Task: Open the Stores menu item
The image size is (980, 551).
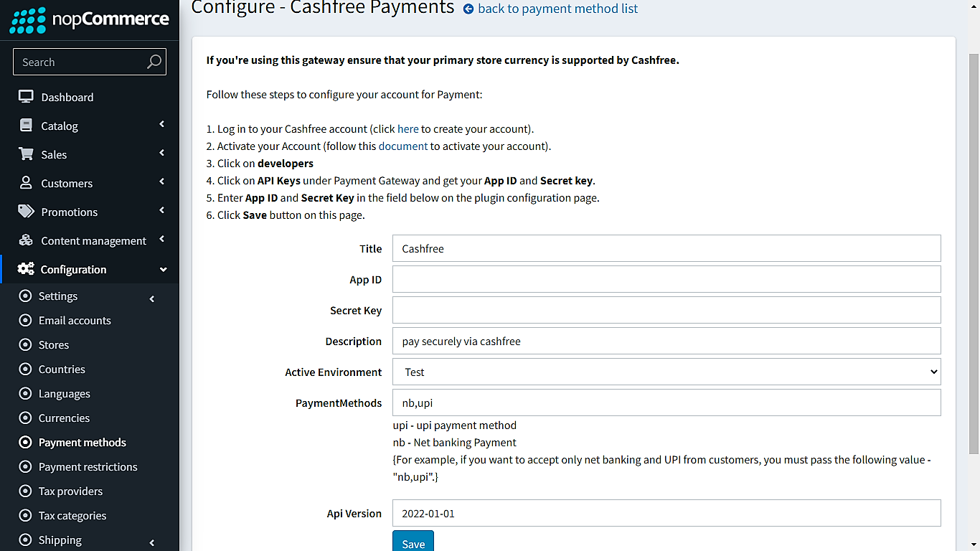Action: (x=90, y=345)
